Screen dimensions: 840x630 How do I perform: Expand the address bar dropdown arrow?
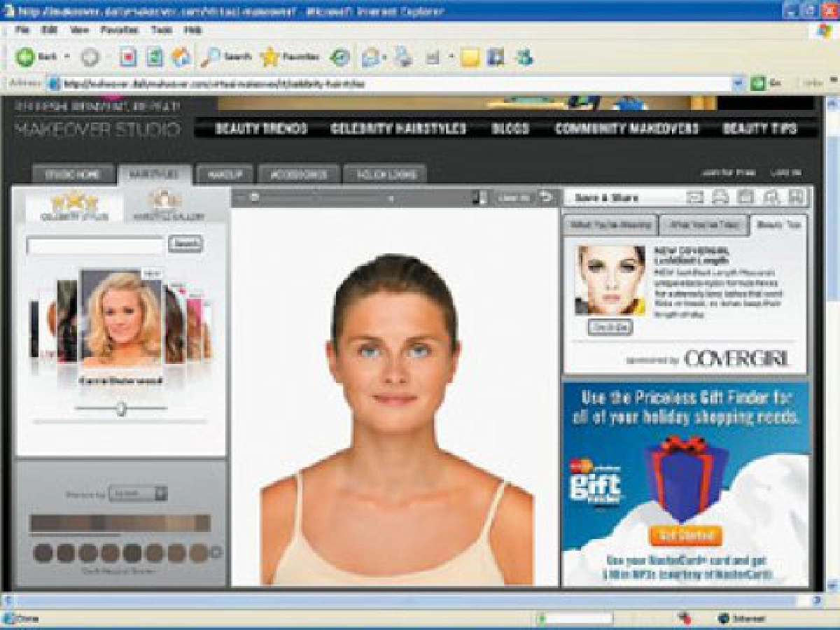point(738,83)
